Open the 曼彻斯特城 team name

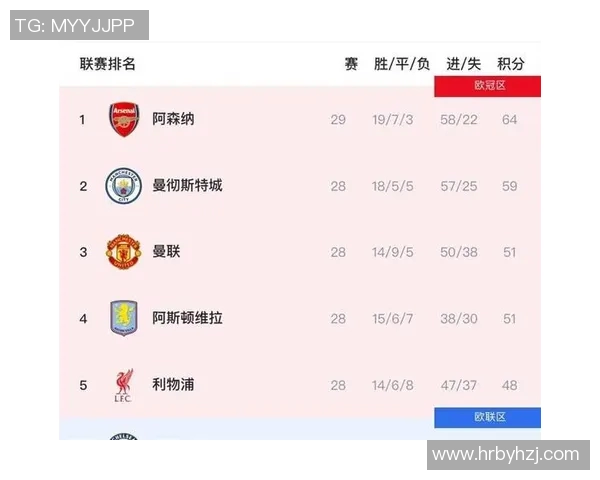pyautogui.click(x=187, y=186)
